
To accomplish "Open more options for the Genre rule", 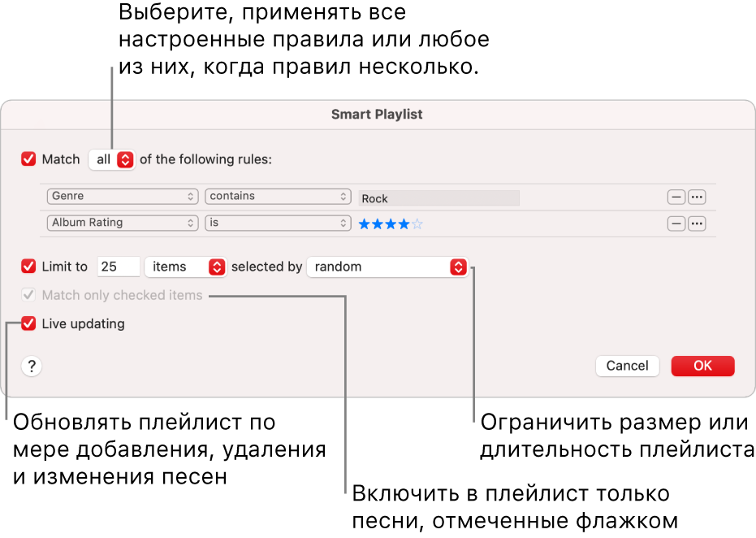I will 697,197.
